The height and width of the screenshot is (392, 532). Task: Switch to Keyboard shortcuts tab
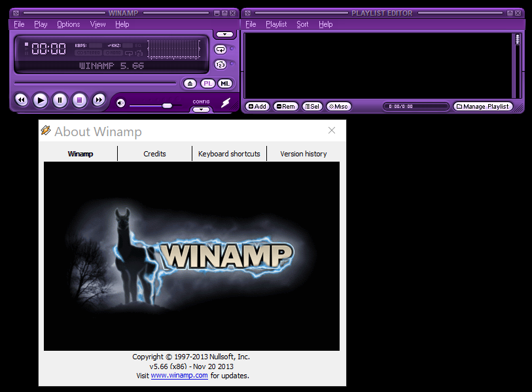230,154
